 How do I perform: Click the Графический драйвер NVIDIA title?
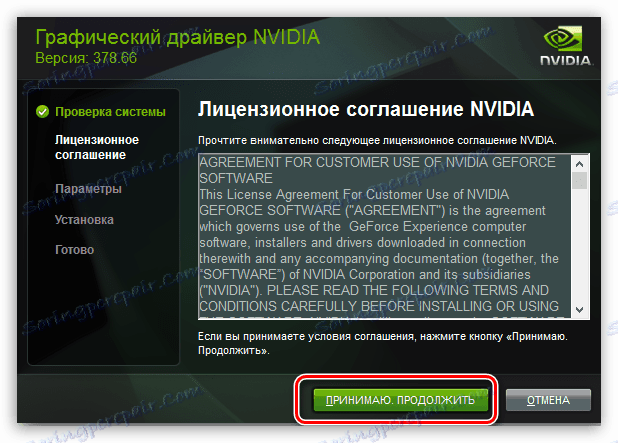pos(177,37)
